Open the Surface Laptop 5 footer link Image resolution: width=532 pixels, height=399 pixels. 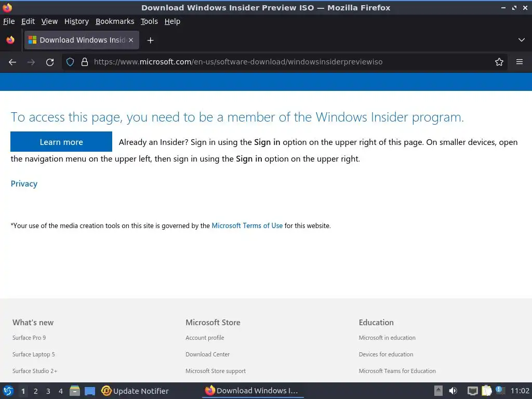(x=34, y=354)
